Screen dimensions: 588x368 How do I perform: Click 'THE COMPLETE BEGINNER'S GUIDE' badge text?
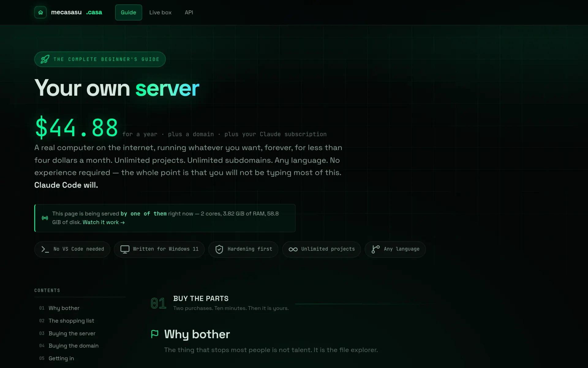[106, 59]
